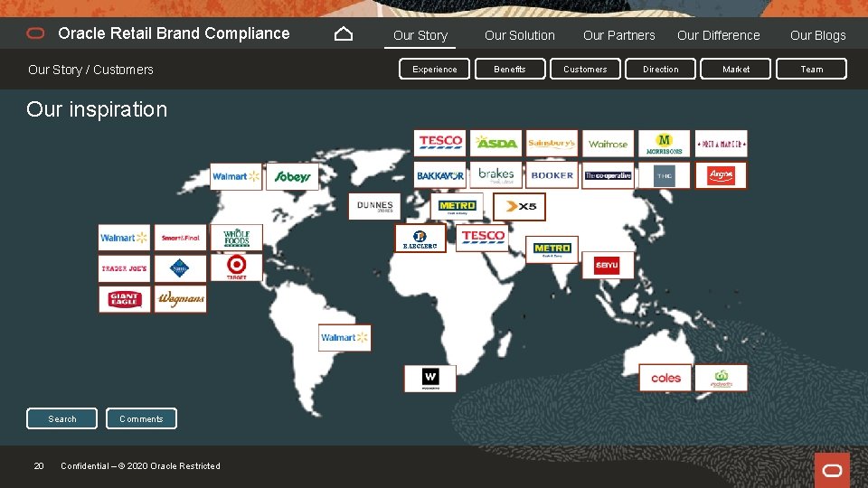Image resolution: width=868 pixels, height=488 pixels.
Task: Select the THG logo tile
Action: click(x=665, y=175)
